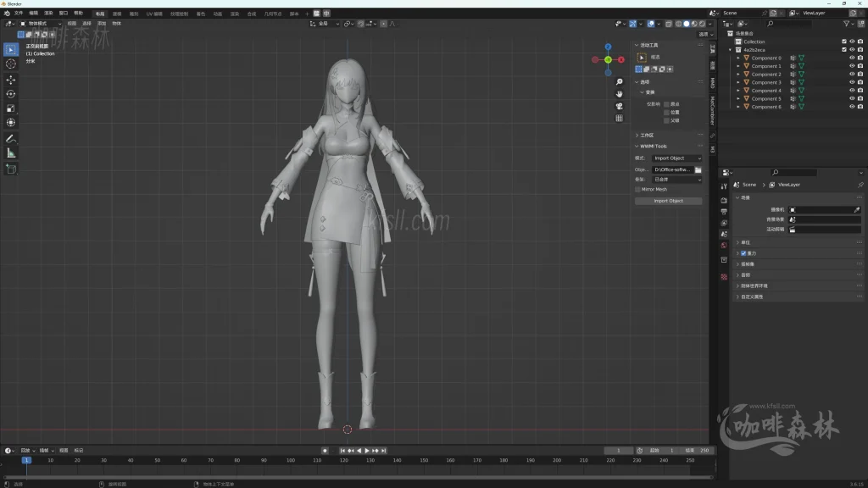Viewport: 868px width, 488px height.
Task: Open the skeleton dropdown under WWMI Tools
Action: [x=677, y=180]
